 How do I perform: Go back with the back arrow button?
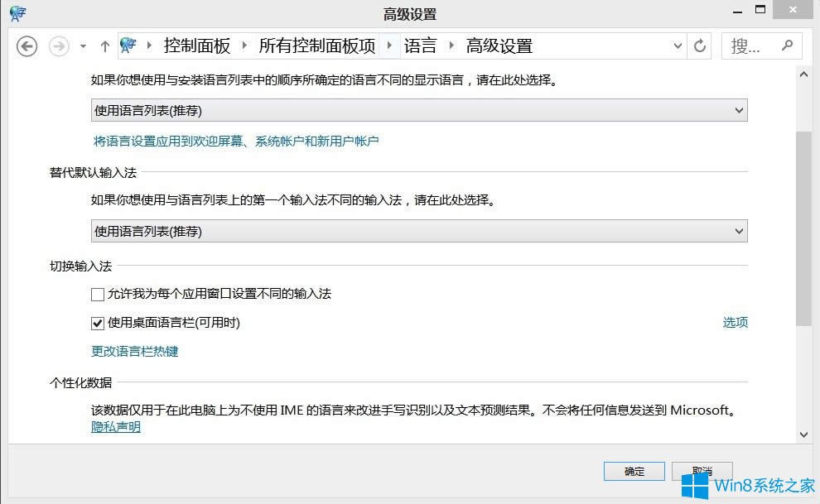[x=27, y=46]
